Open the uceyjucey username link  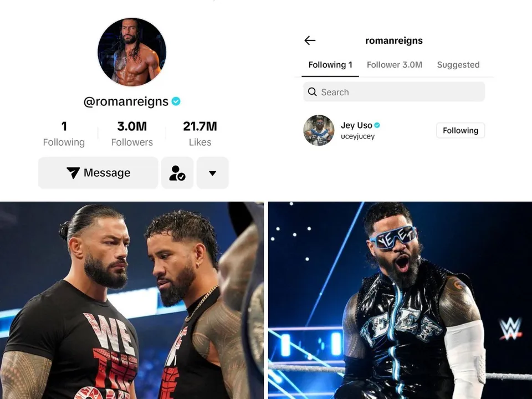tap(357, 136)
